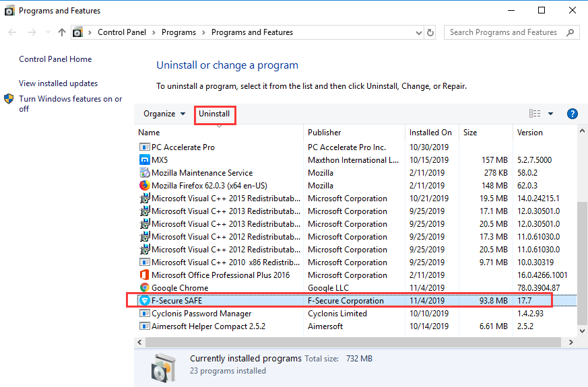Open the view options dropdown arrow

click(x=550, y=114)
